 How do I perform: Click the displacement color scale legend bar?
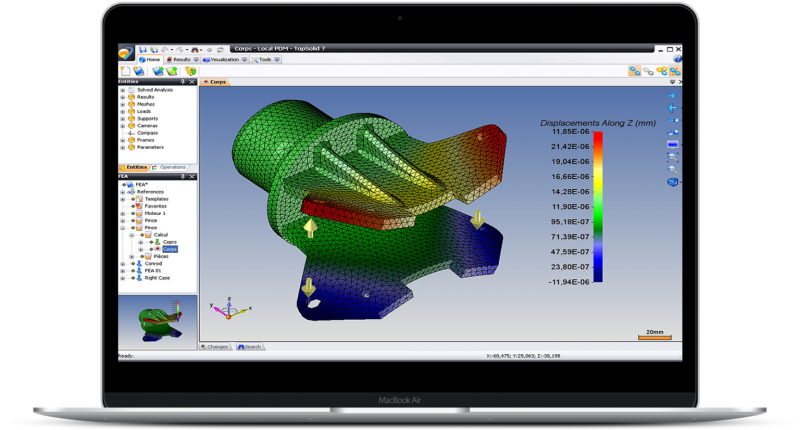pyautogui.click(x=597, y=208)
